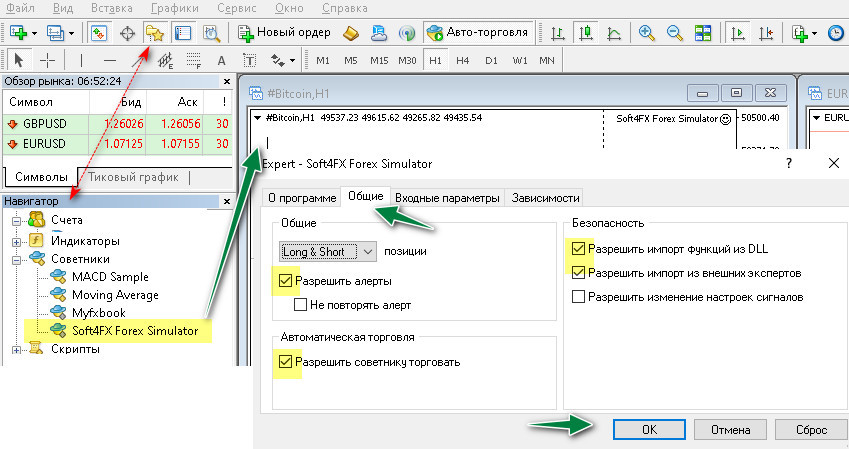Select the text A tool
Screen dimensions: 849x449
pyautogui.click(x=221, y=61)
